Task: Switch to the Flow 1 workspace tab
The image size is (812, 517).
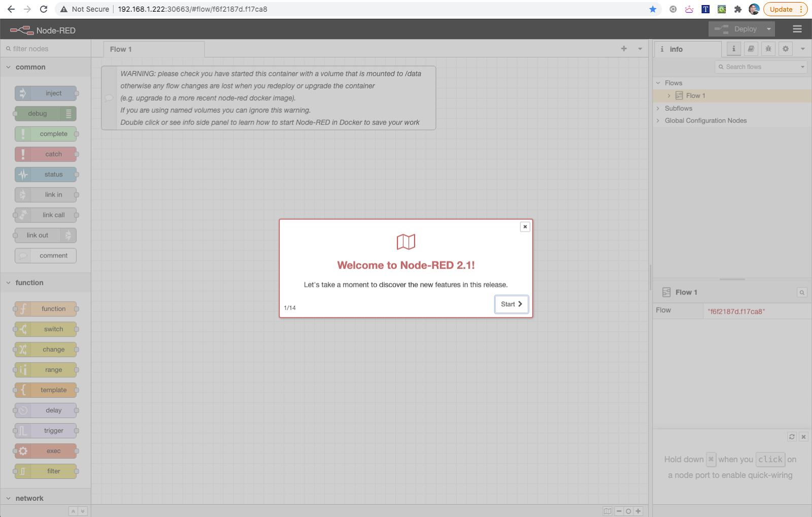Action: pos(154,49)
